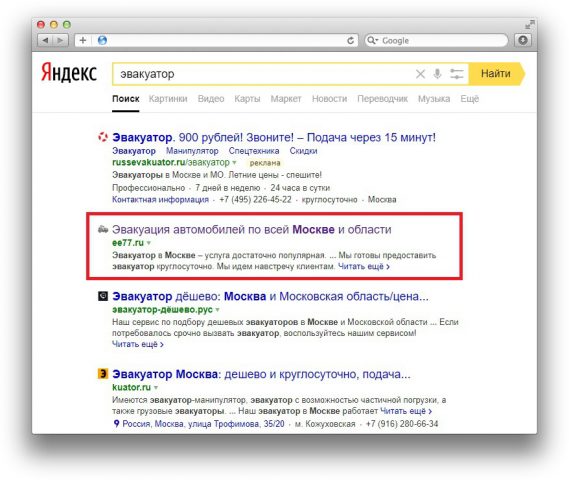Image resolution: width=569 pixels, height=480 pixels.
Task: Start voice search with microphone icon
Action: point(437,74)
